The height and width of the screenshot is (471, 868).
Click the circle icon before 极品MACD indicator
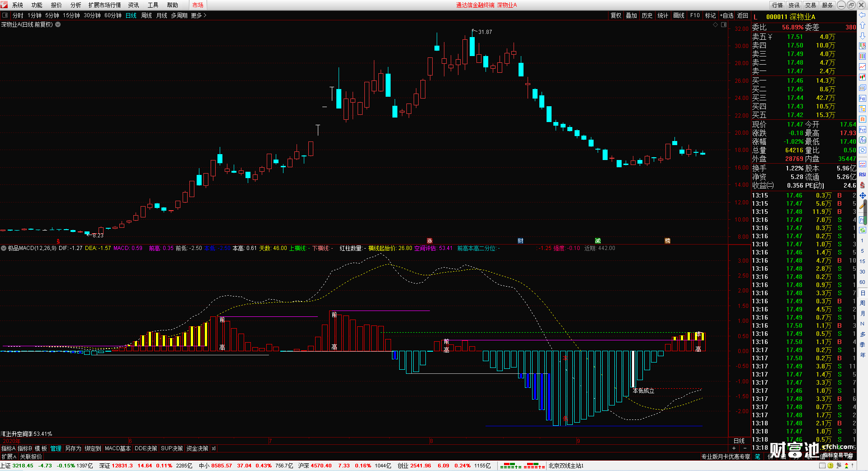coord(4,248)
